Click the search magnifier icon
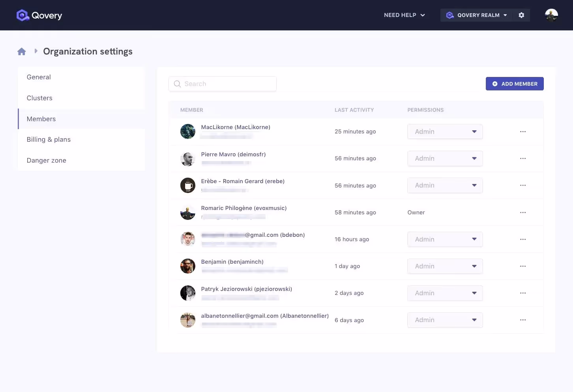The image size is (573, 392). point(177,84)
